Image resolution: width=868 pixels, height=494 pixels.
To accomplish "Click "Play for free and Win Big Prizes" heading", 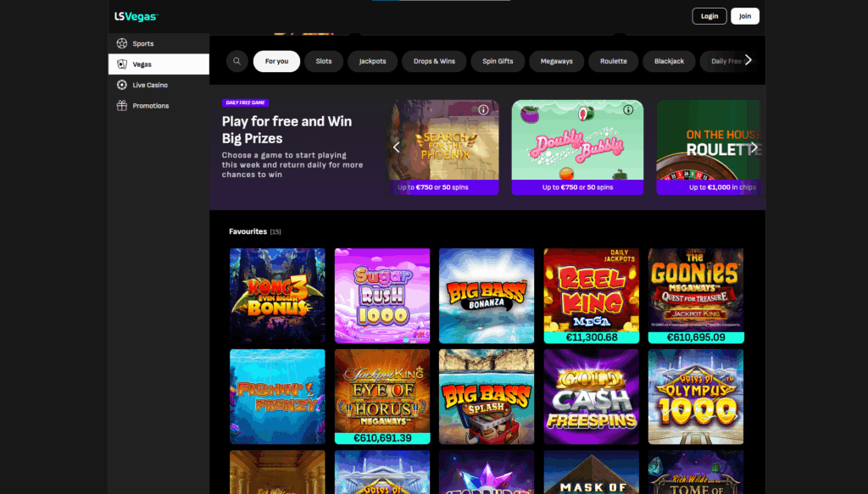I will tap(287, 130).
